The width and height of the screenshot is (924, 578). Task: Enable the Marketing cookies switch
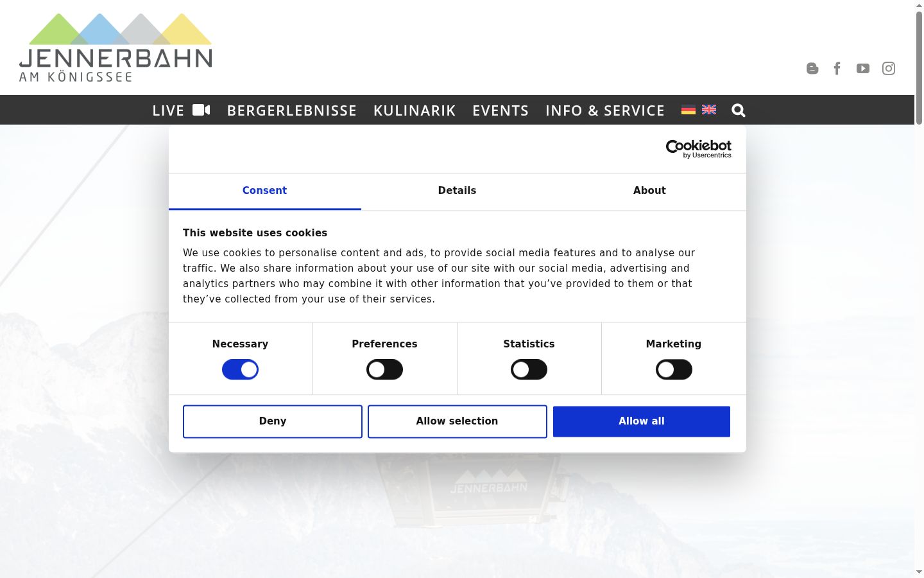pyautogui.click(x=674, y=370)
